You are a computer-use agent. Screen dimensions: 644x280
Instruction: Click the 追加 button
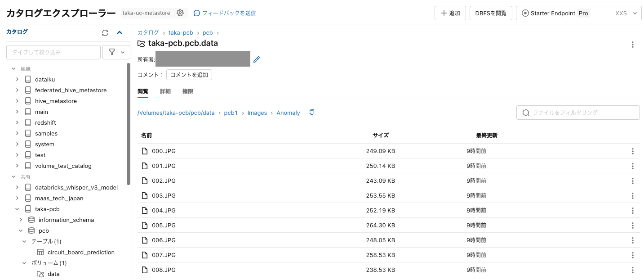tap(450, 13)
